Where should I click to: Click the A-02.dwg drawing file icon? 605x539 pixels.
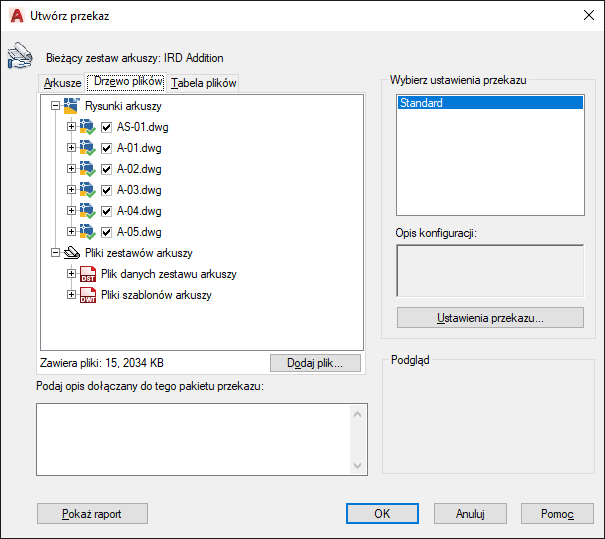(88, 169)
